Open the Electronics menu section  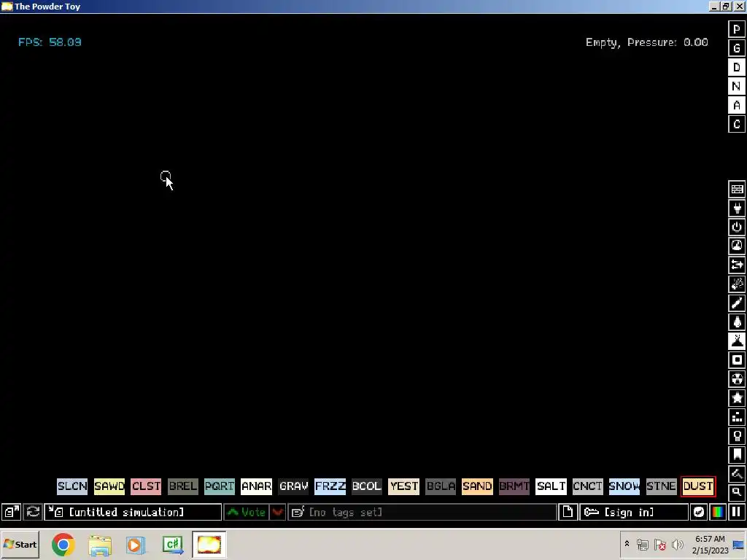737,208
